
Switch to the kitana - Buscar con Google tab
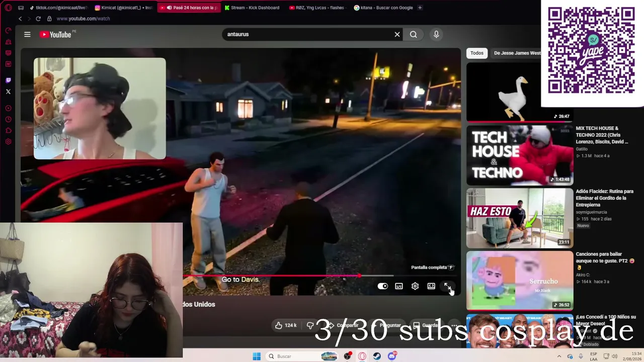click(383, 8)
